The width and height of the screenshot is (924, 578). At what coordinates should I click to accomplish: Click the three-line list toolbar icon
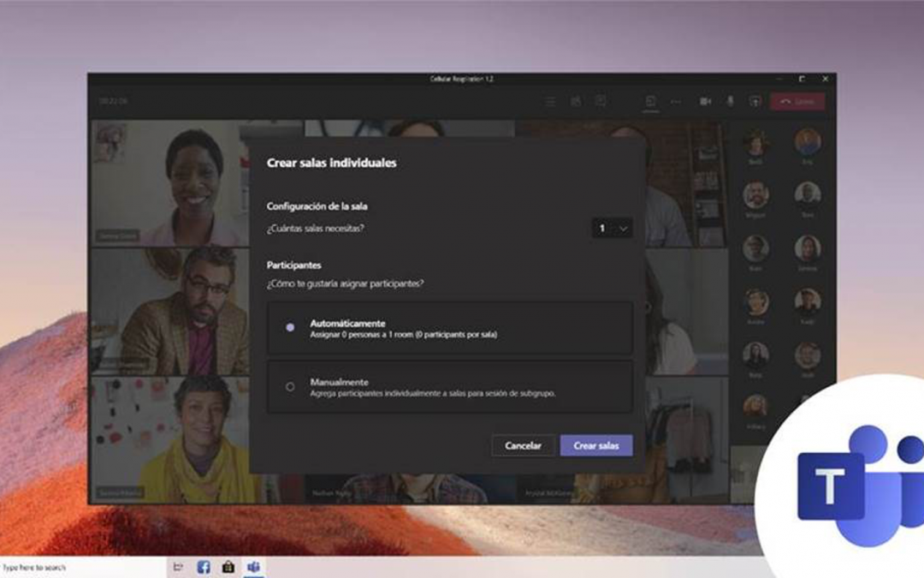tap(550, 102)
